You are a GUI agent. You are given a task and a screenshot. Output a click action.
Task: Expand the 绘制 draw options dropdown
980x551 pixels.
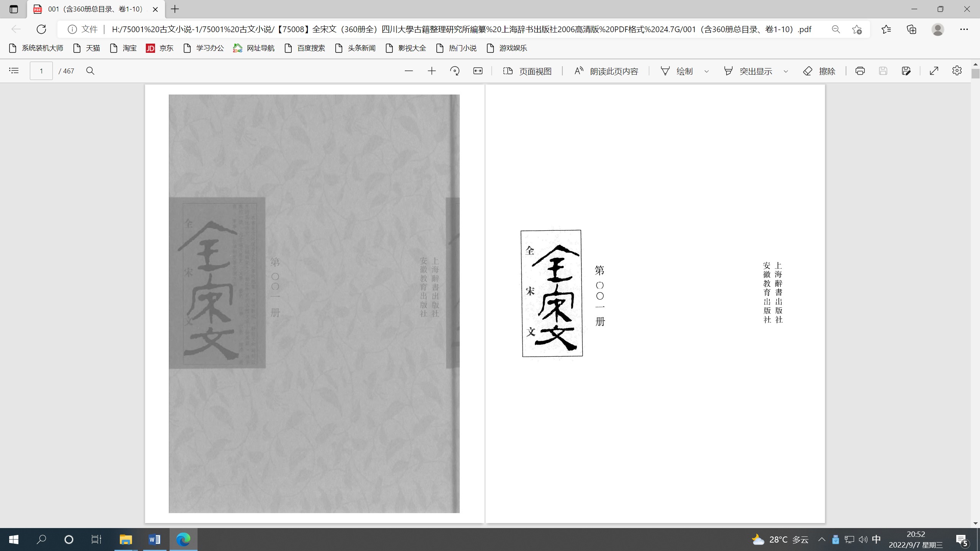click(707, 71)
